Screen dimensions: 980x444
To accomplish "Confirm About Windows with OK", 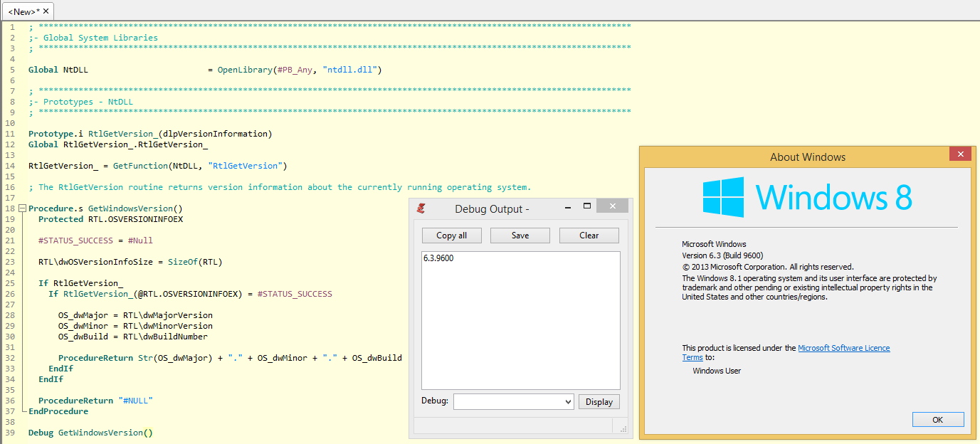I will (x=937, y=420).
